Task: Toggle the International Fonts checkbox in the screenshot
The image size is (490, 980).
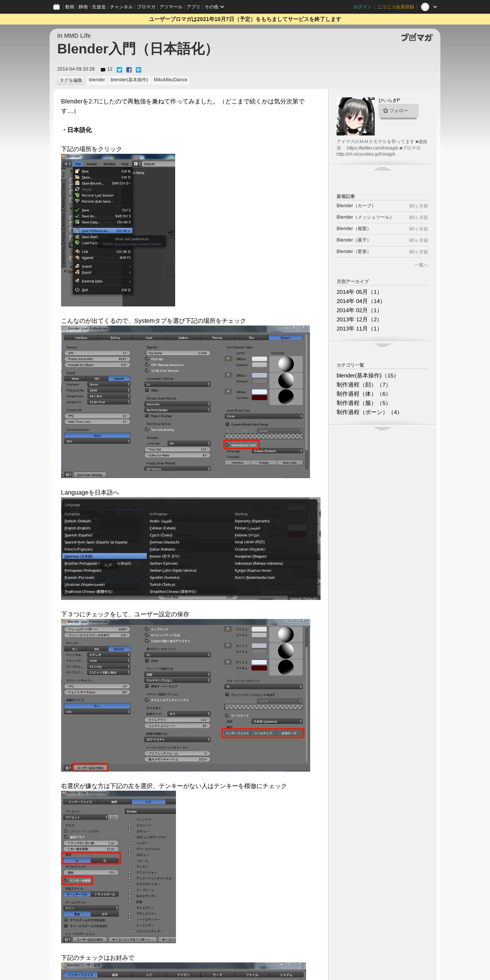Action: [x=227, y=445]
